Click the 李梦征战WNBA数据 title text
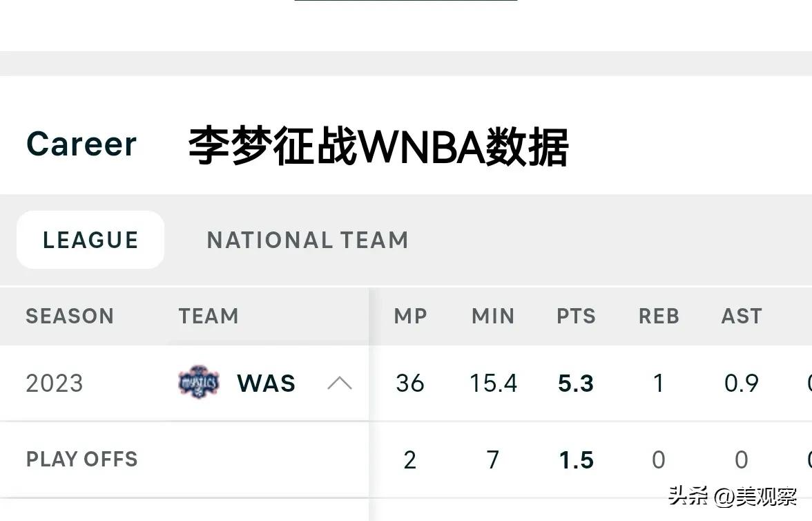 pyautogui.click(x=378, y=146)
